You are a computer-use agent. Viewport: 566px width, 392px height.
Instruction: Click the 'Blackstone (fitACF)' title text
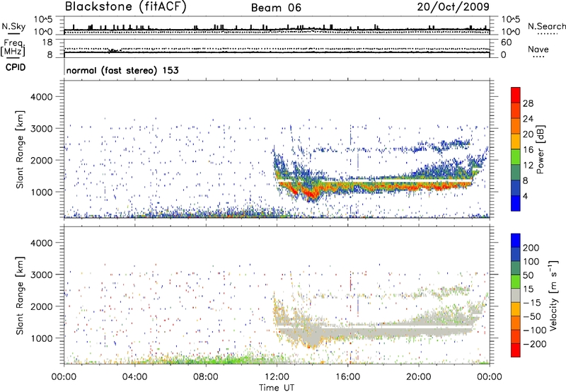coord(126,6)
